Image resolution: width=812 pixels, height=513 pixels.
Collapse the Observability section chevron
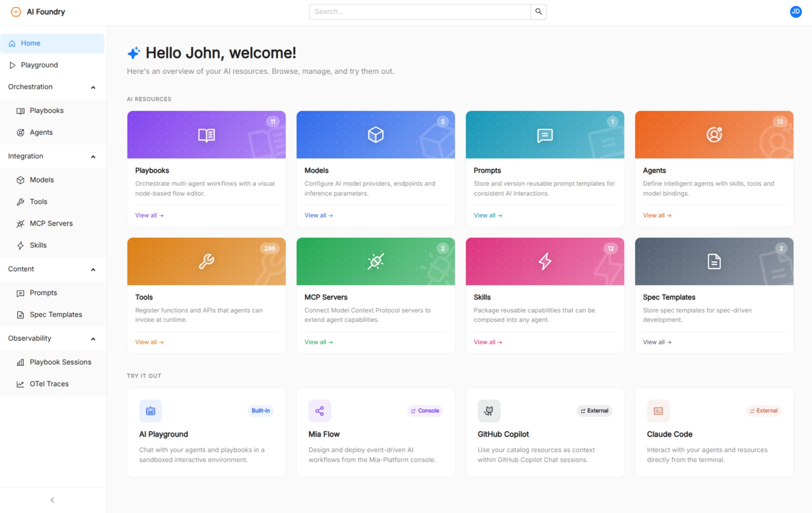coord(93,339)
